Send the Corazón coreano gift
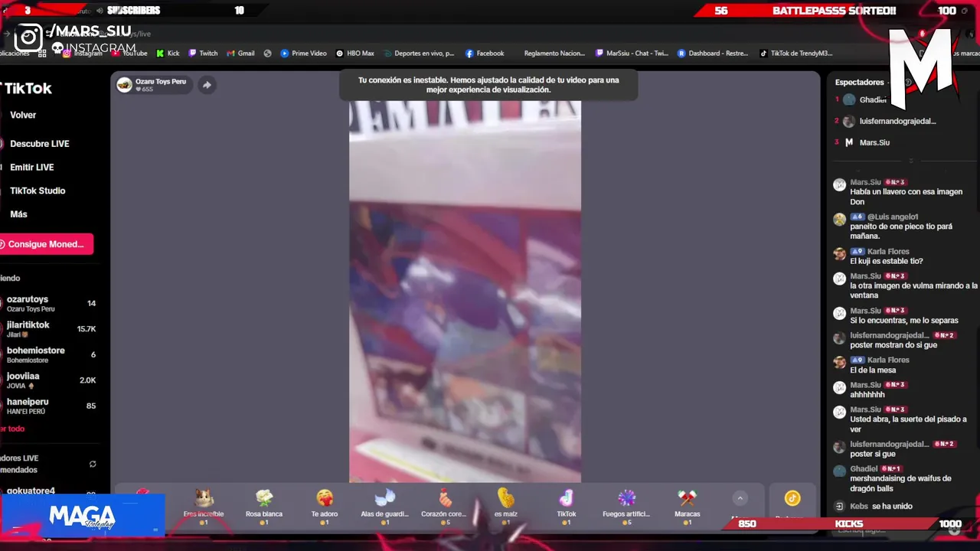Screen dimensions: 980x551 point(444,506)
